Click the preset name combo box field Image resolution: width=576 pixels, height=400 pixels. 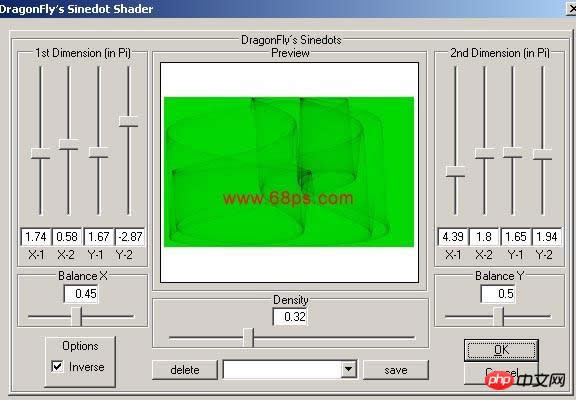[x=282, y=370]
